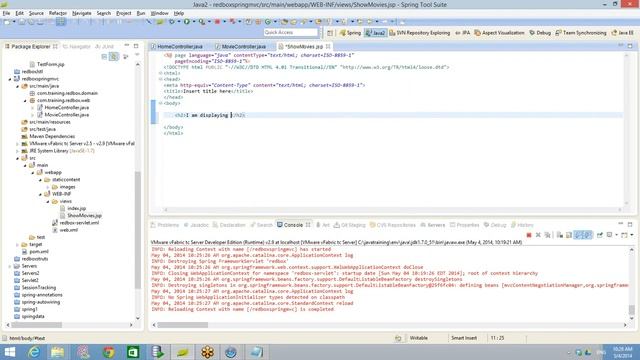Click the red stop icon in main toolbar
640x360 pixels.
[217, 22]
